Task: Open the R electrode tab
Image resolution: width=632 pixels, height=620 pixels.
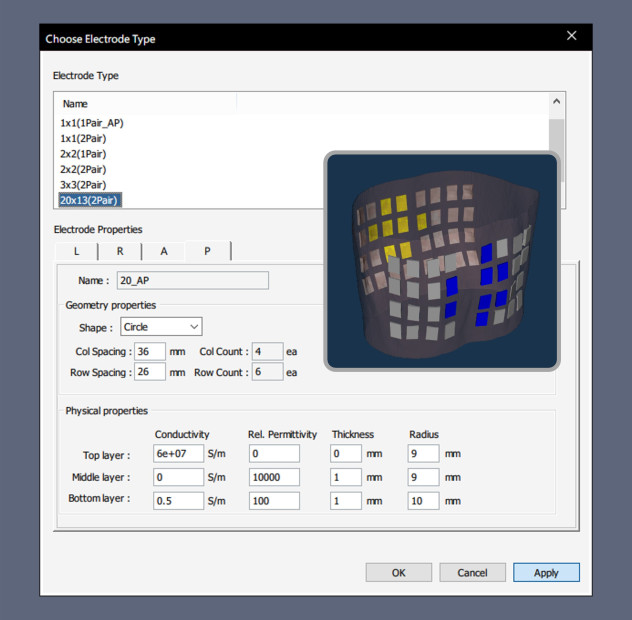Action: (119, 251)
